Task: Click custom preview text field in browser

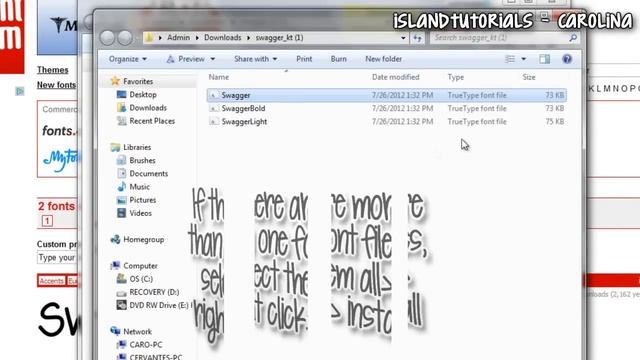Action: (57, 258)
